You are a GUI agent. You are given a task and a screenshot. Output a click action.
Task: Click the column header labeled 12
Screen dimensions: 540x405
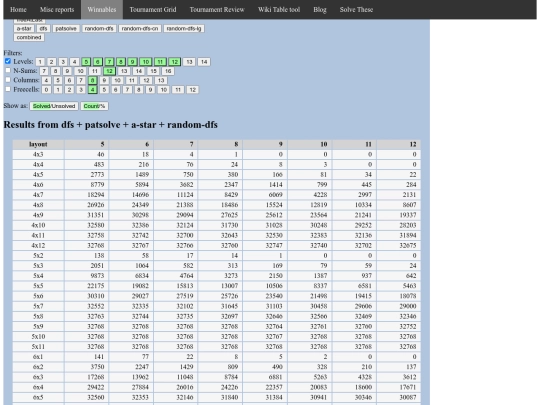click(398, 144)
